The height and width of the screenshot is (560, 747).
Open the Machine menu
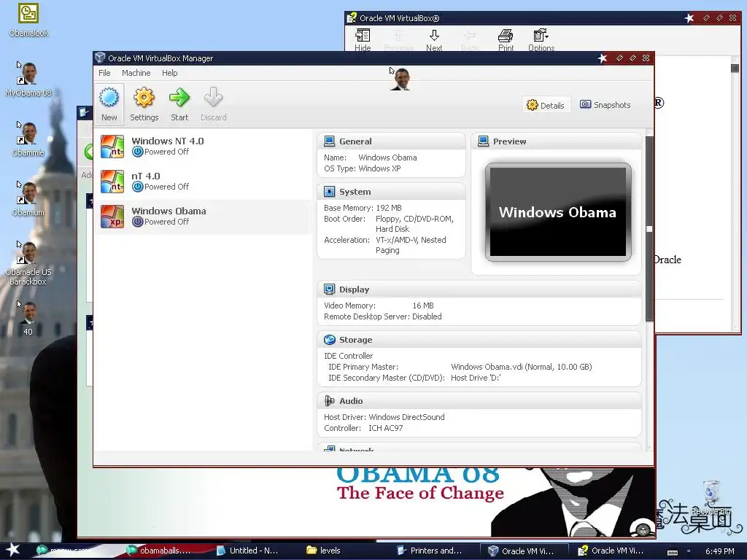136,73
